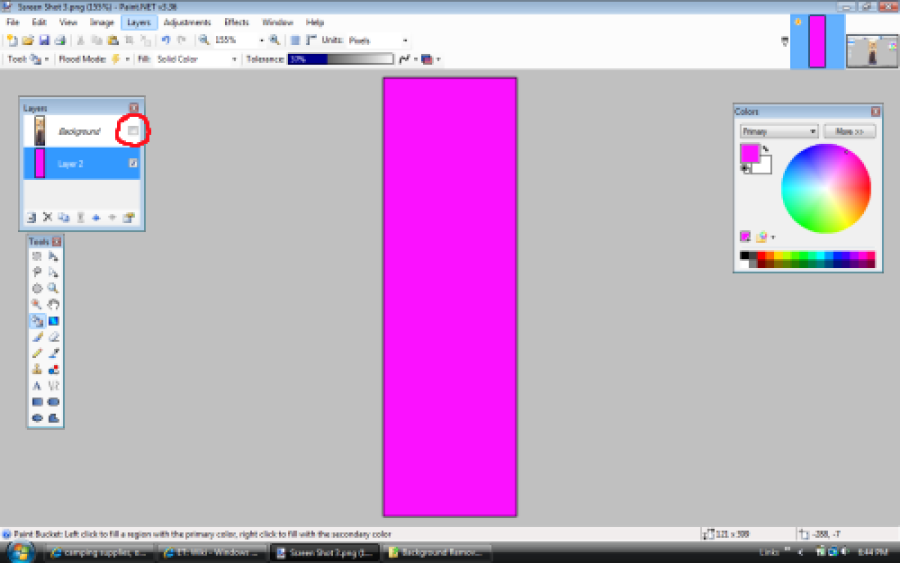Open the Adjustments menu

(x=187, y=22)
